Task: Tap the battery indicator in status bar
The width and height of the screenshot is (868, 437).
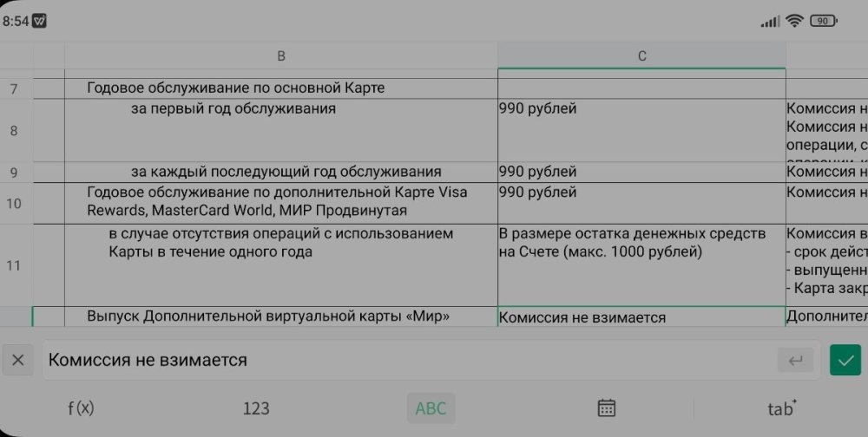Action: pos(824,22)
